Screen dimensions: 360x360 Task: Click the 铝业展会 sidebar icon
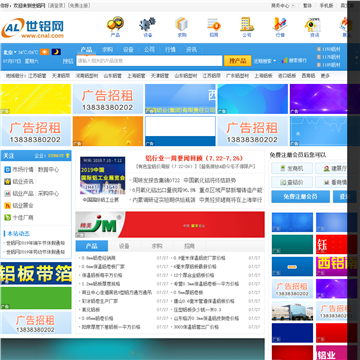[x=7, y=206]
